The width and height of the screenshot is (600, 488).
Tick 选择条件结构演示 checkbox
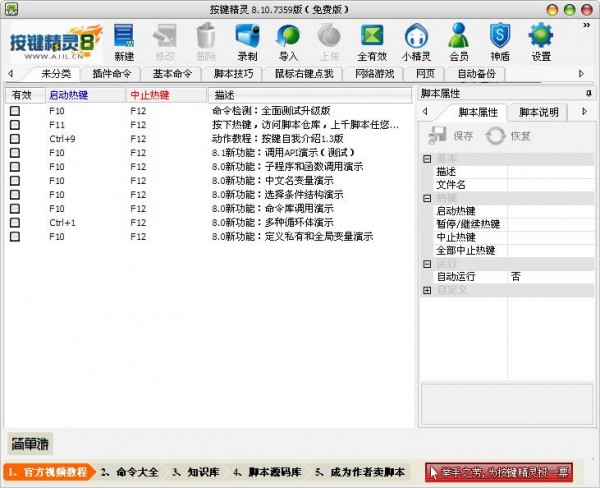[x=15, y=194]
